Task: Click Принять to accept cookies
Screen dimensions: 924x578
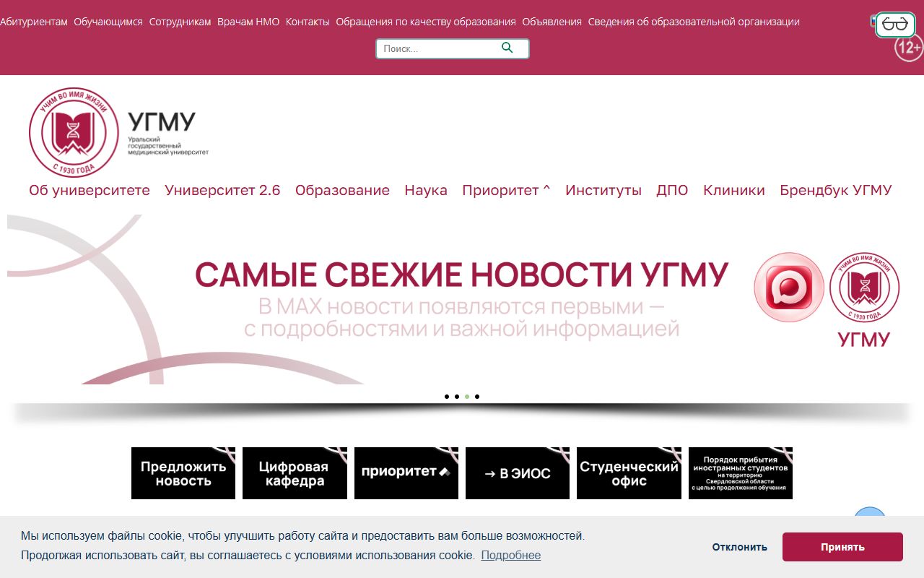Action: pyautogui.click(x=842, y=547)
